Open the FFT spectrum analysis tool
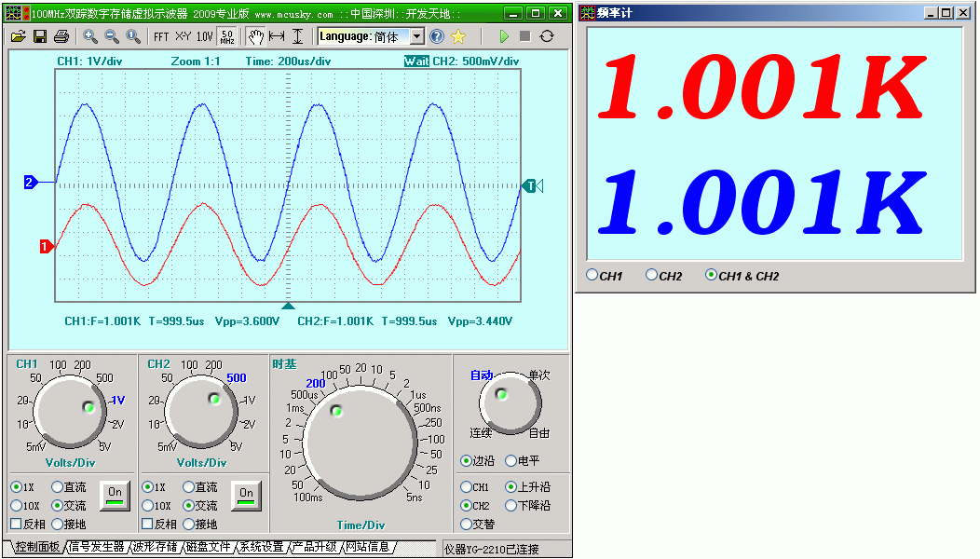The image size is (980, 559). coord(161,36)
